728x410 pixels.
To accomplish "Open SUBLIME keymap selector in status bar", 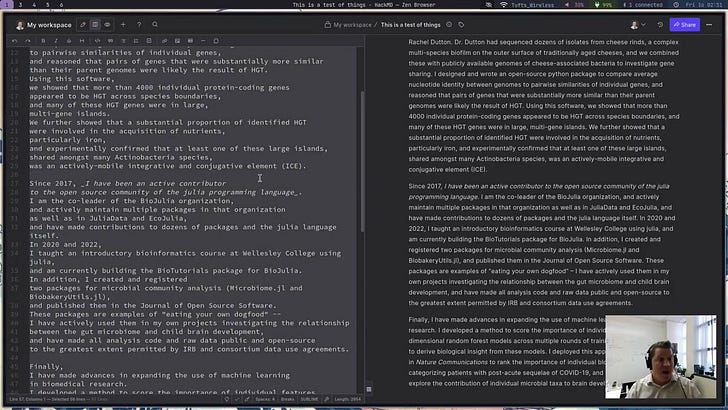I will coord(309,399).
